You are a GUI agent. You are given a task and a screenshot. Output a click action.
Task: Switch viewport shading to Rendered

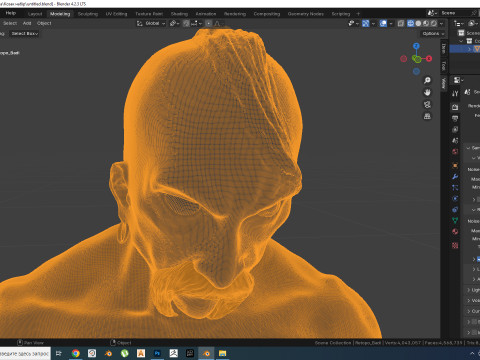click(434, 23)
